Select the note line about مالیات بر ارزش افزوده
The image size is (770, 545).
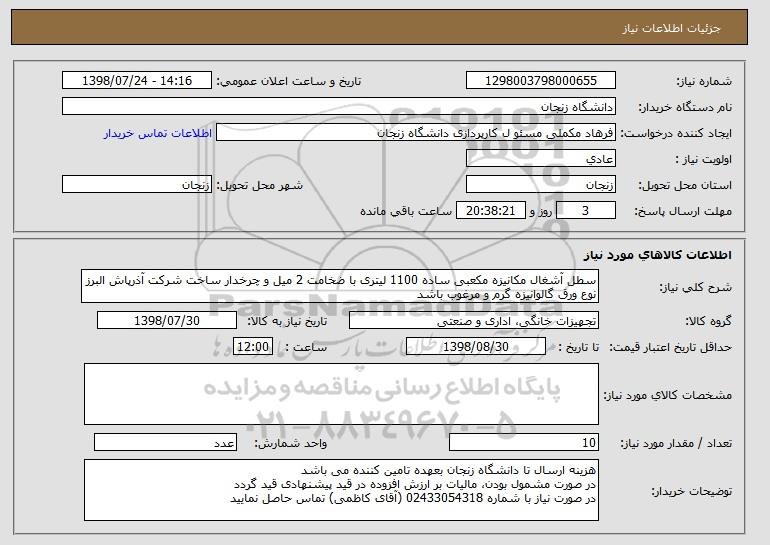coord(415,484)
